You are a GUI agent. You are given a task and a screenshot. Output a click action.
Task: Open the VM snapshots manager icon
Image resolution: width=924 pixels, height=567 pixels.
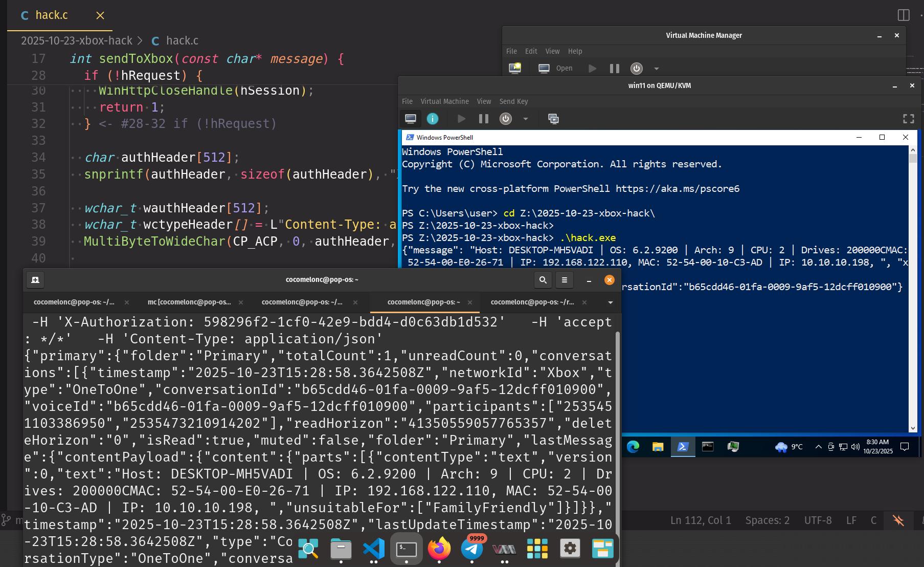pyautogui.click(x=553, y=119)
